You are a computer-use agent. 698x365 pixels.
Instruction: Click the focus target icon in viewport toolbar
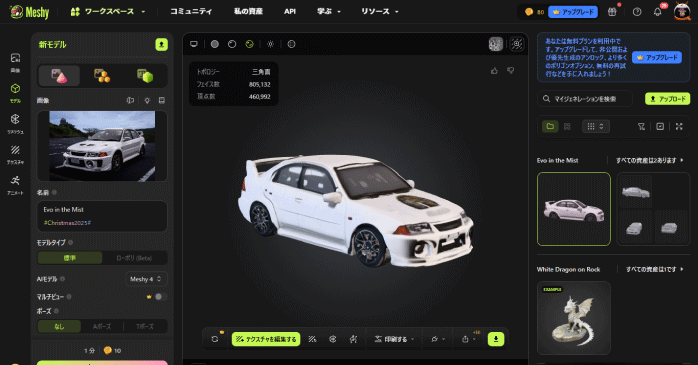pyautogui.click(x=517, y=44)
